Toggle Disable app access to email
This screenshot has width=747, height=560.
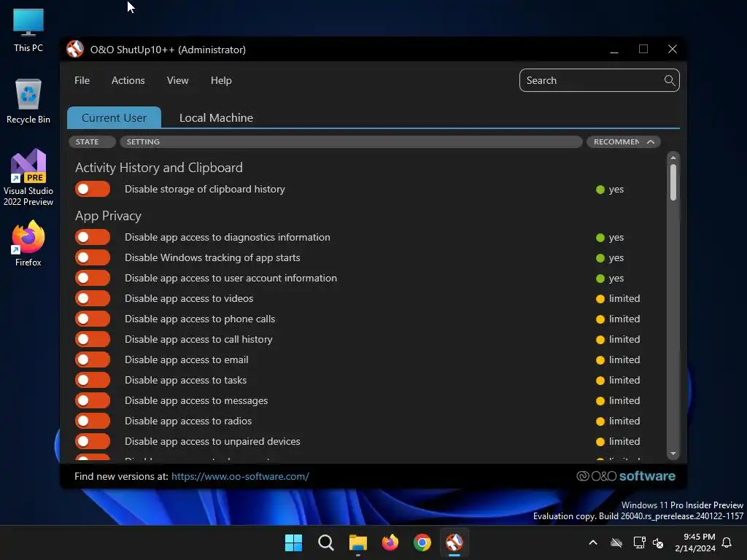[x=93, y=360]
